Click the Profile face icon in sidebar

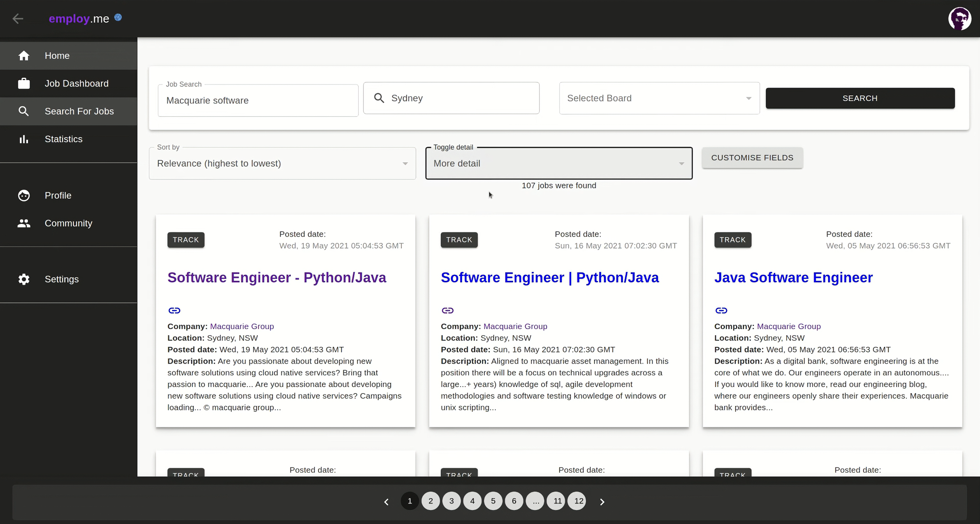click(24, 195)
